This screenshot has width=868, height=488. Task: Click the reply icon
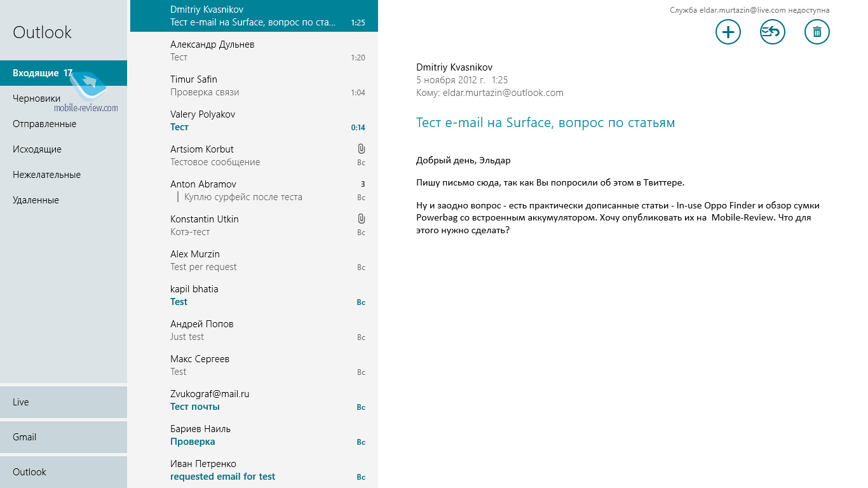(772, 32)
